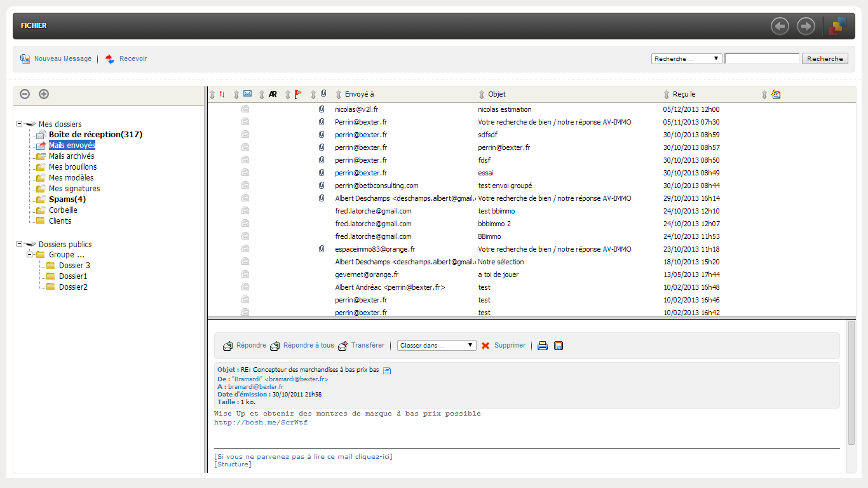Open the Mails archivés folder

coord(71,156)
